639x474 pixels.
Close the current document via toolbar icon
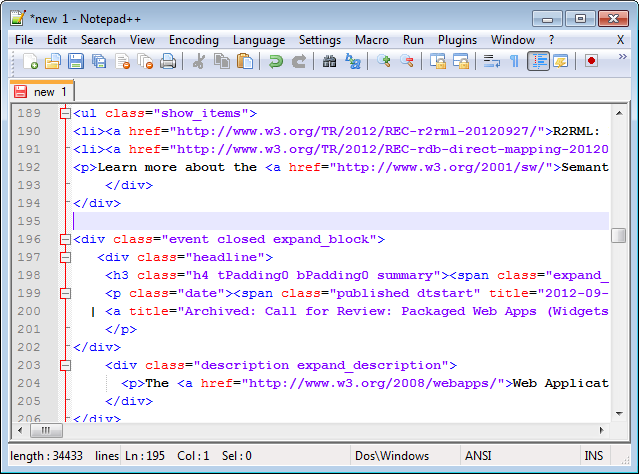point(122,62)
